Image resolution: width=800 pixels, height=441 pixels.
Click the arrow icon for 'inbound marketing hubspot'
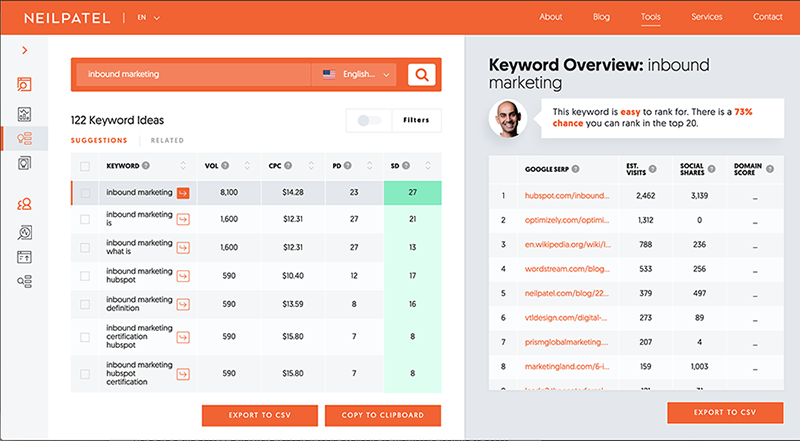[183, 276]
